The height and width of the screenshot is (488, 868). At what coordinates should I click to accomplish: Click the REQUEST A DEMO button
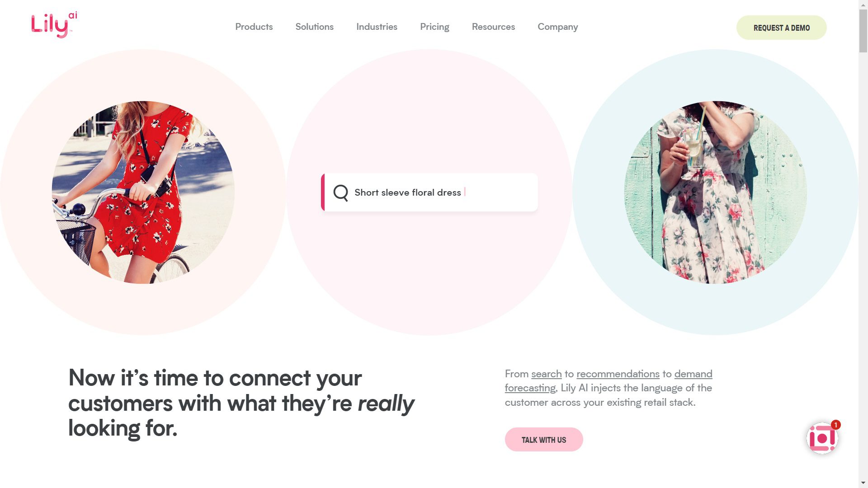(x=782, y=27)
